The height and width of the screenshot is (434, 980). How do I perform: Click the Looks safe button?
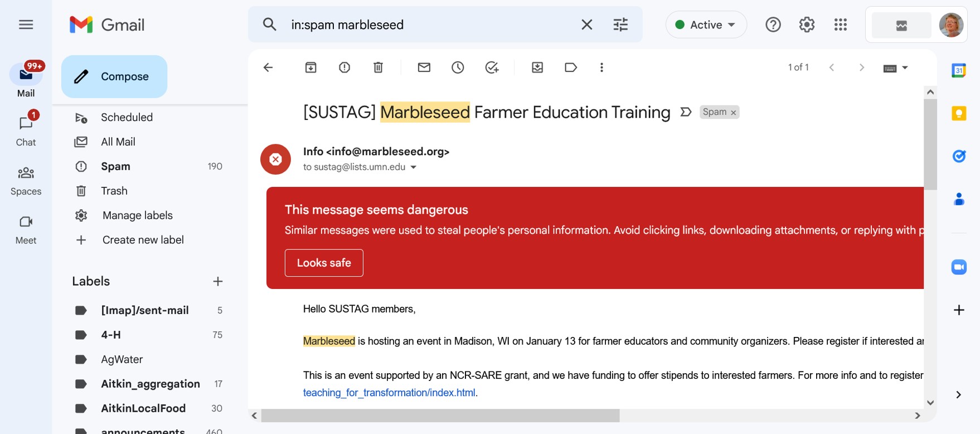tap(324, 263)
